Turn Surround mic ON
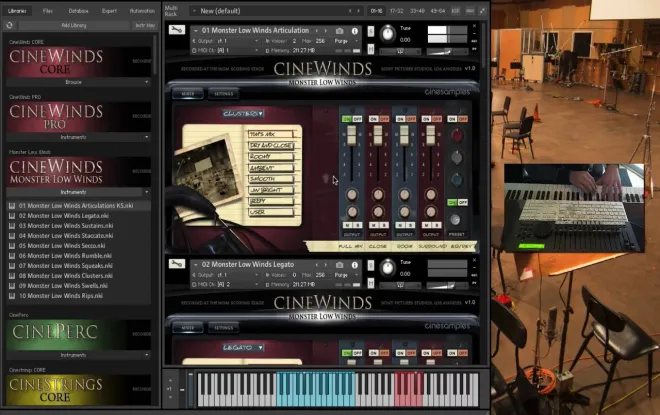 click(426, 119)
